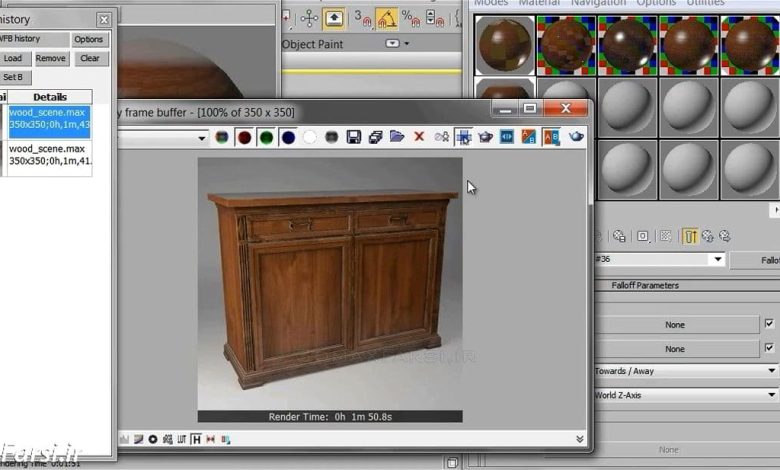Select third glossy wood sample slot

pyautogui.click(x=627, y=45)
